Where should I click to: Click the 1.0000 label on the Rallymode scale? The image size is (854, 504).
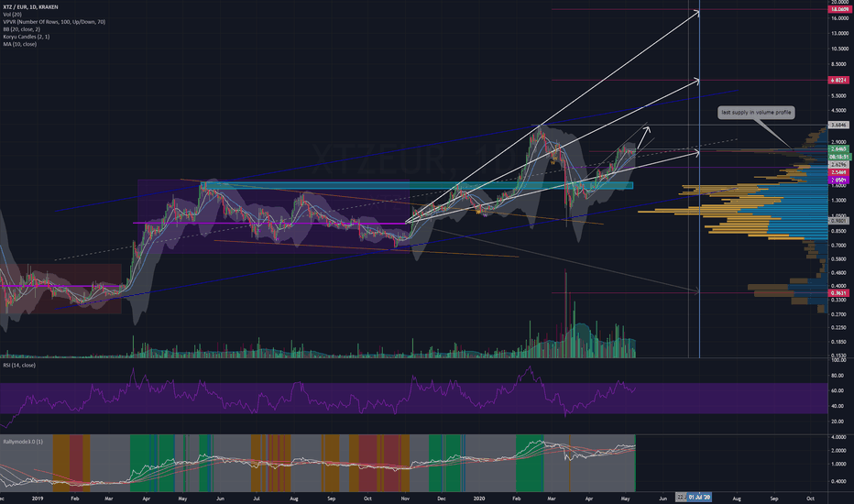[x=839, y=465]
